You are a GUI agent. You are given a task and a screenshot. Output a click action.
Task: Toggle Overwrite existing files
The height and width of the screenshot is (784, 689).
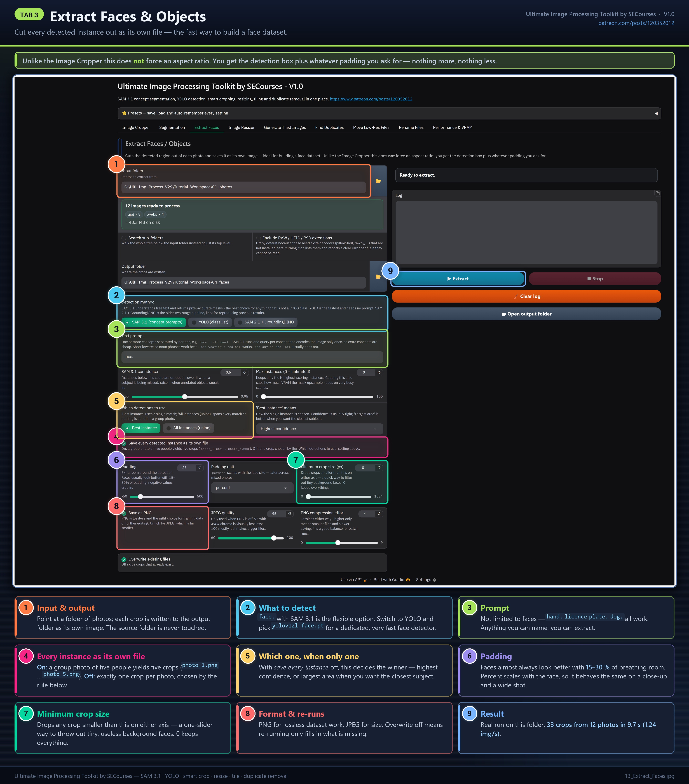click(124, 559)
